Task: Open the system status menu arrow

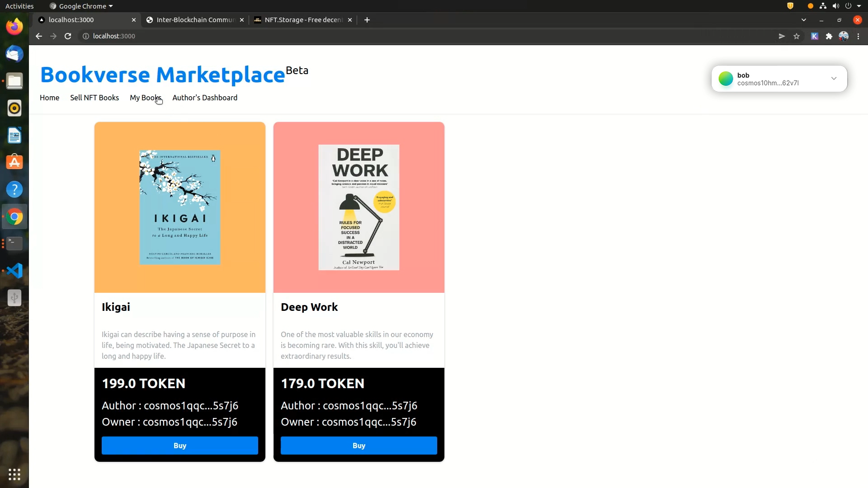Action: [859, 6]
